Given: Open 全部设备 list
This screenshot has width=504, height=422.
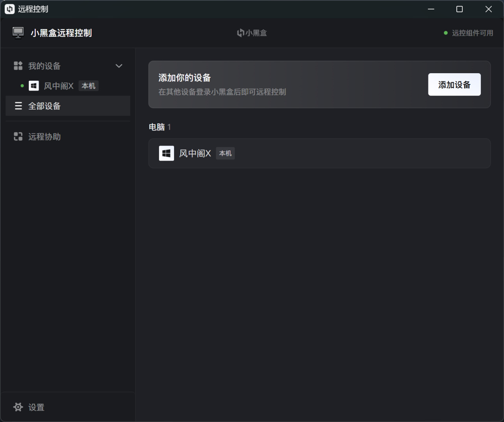Looking at the screenshot, I should (68, 106).
